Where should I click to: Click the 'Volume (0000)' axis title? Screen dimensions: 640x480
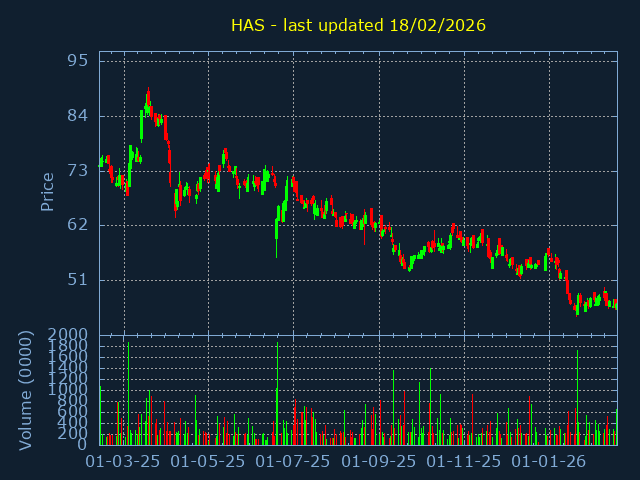(25, 391)
